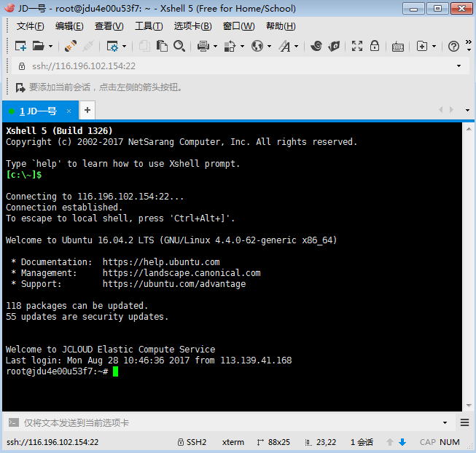Click the Lock screen padlock icon
Screen dimensions: 476x453
pos(375,46)
